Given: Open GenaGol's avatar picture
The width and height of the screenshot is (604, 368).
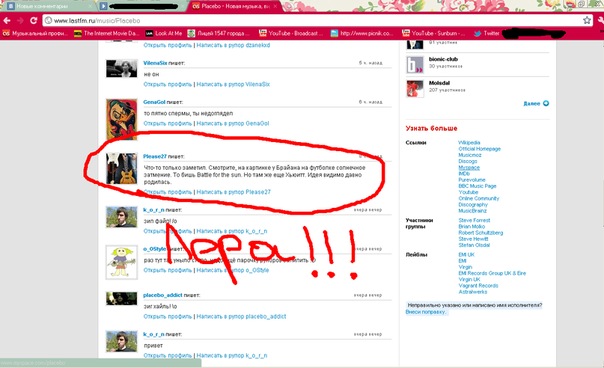Looking at the screenshot, I should coord(121,119).
